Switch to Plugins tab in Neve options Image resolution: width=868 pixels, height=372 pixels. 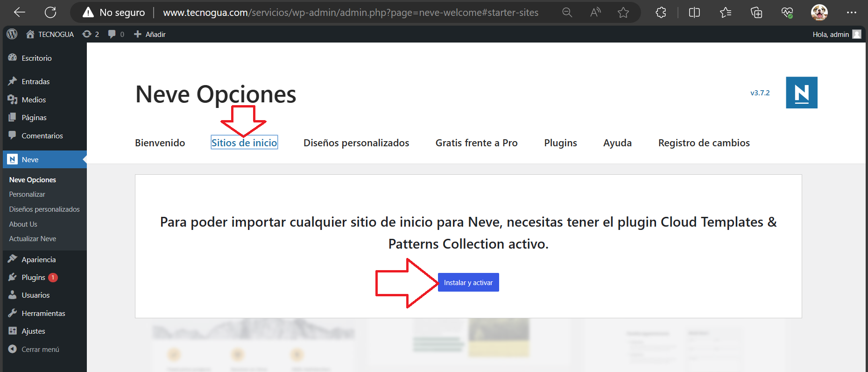[x=560, y=143]
